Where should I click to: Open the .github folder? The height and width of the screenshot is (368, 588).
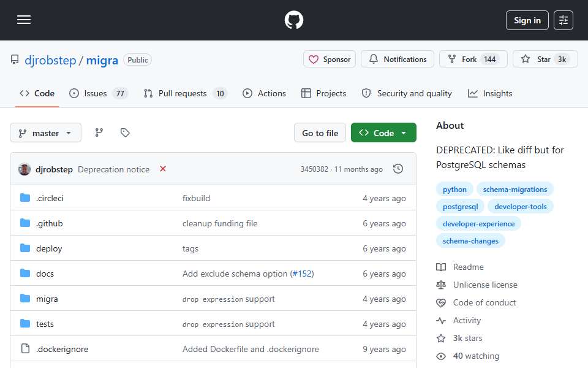(50, 223)
